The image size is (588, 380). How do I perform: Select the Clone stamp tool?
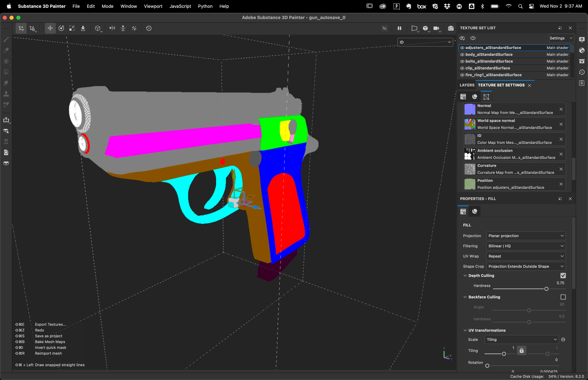point(6,94)
